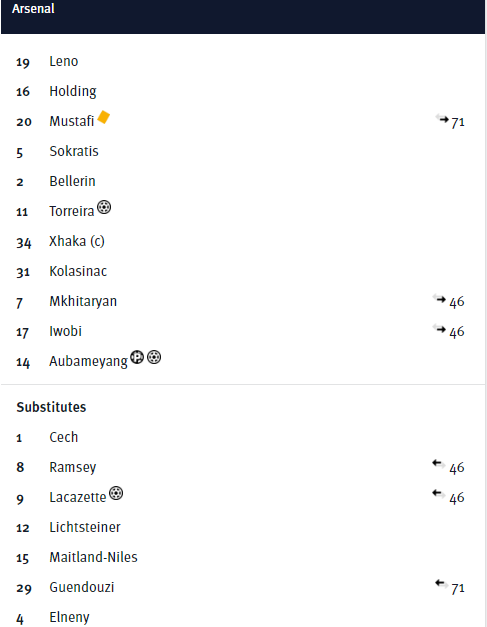Click the goal ball icon beside Torreira
Viewport: 487px width, 627px height.
(104, 207)
